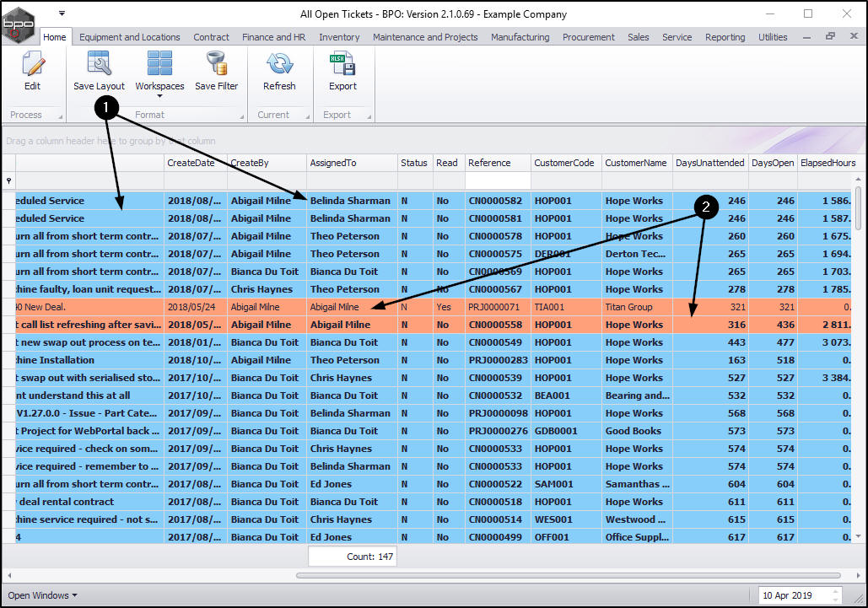
Task: Open the quick access toolbar dropdown arrow
Action: pos(62,13)
